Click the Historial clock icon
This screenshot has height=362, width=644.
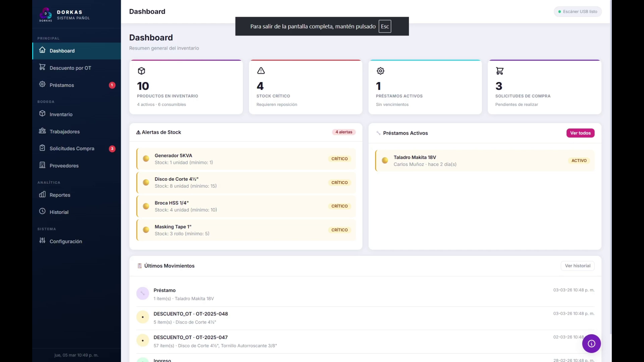point(42,212)
